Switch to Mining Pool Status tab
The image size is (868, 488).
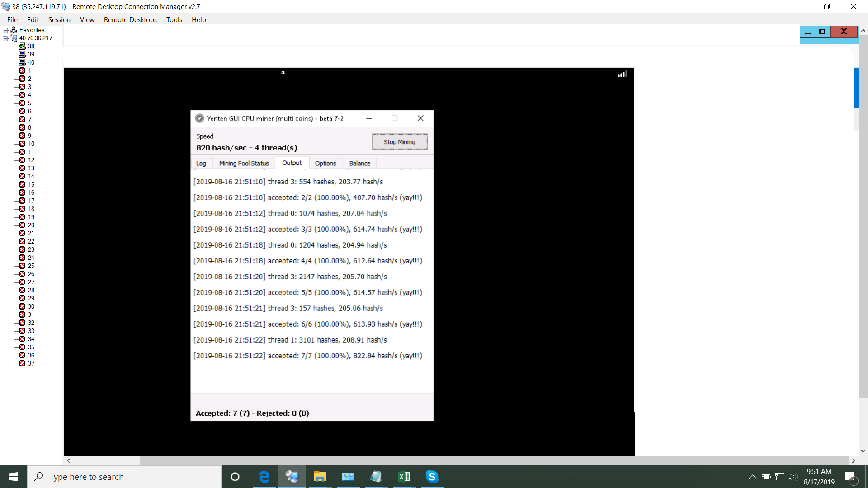[x=244, y=163]
